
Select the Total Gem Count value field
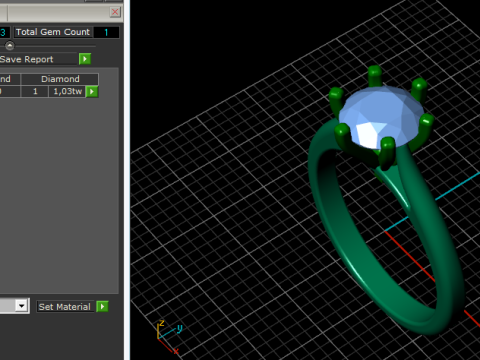click(106, 32)
